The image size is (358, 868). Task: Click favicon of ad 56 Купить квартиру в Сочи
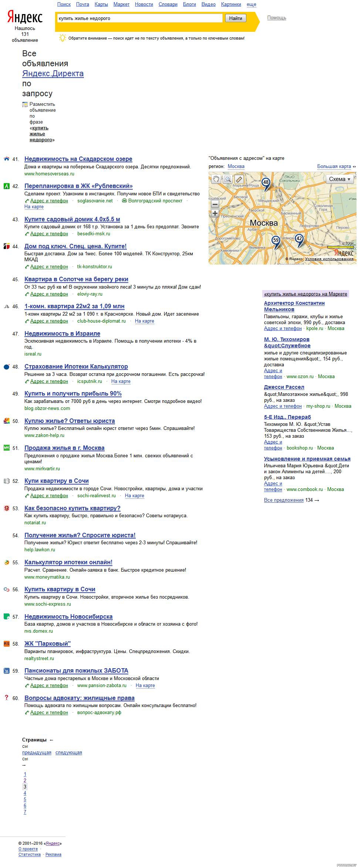6,589
